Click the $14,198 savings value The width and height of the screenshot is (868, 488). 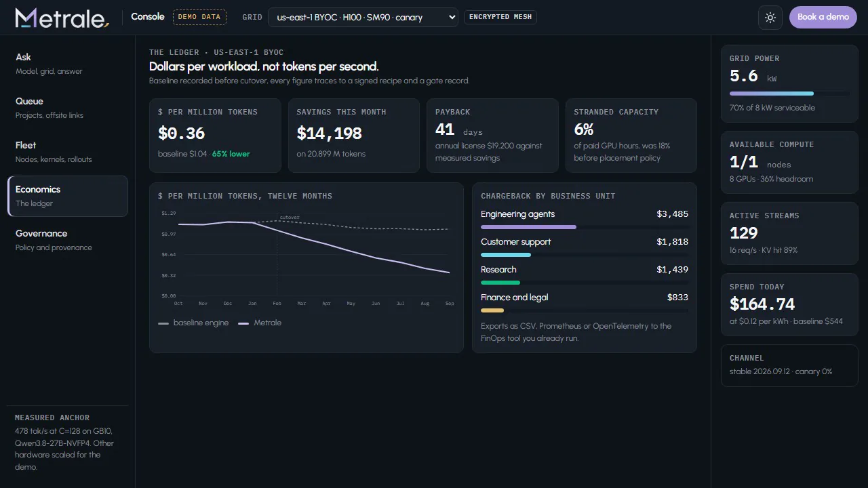pos(330,134)
